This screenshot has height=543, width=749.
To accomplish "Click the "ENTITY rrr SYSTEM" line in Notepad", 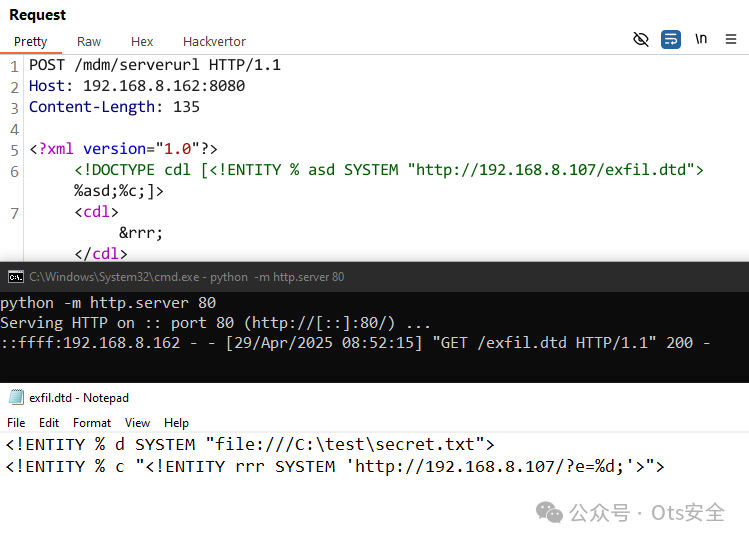I will click(x=334, y=466).
